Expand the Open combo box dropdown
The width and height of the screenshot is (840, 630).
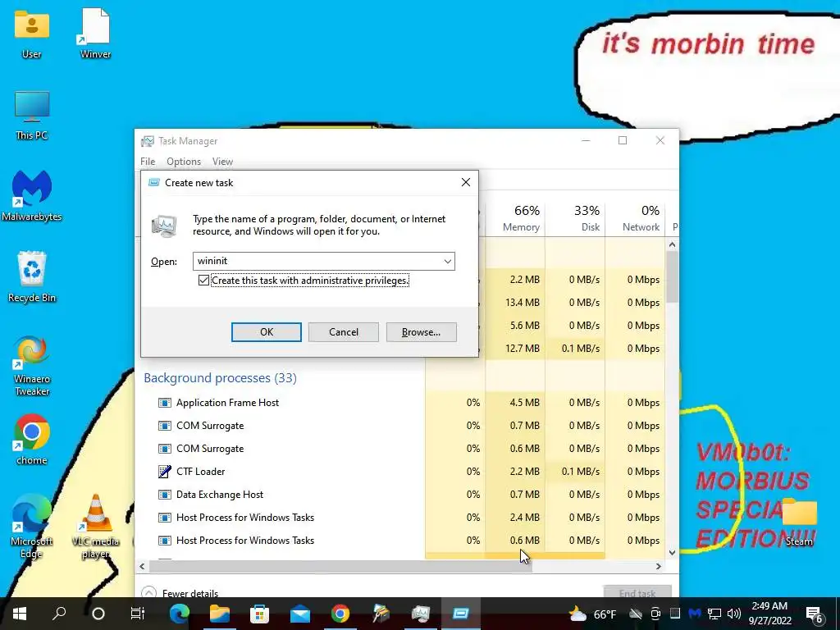[x=447, y=262]
